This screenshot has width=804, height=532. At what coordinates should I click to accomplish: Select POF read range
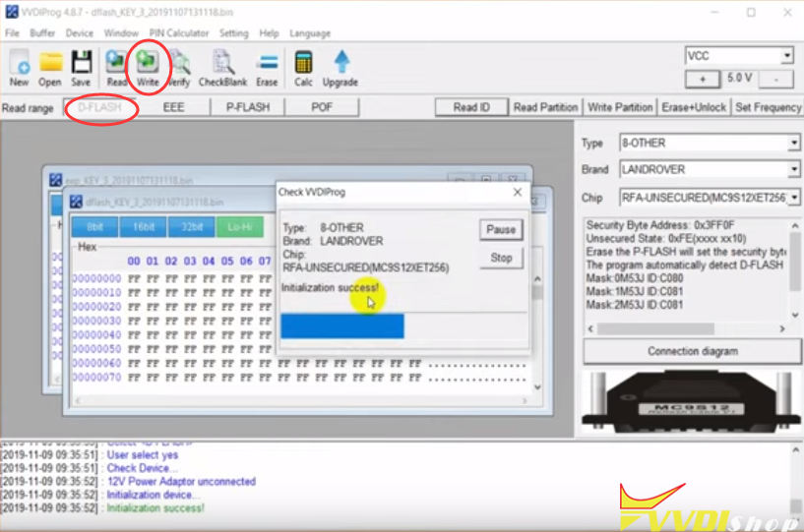pos(322,107)
